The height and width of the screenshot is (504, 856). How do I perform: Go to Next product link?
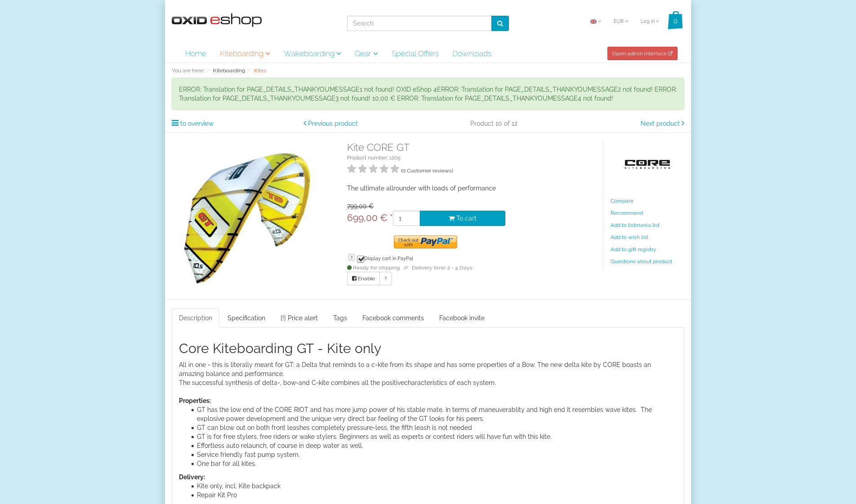(x=662, y=124)
